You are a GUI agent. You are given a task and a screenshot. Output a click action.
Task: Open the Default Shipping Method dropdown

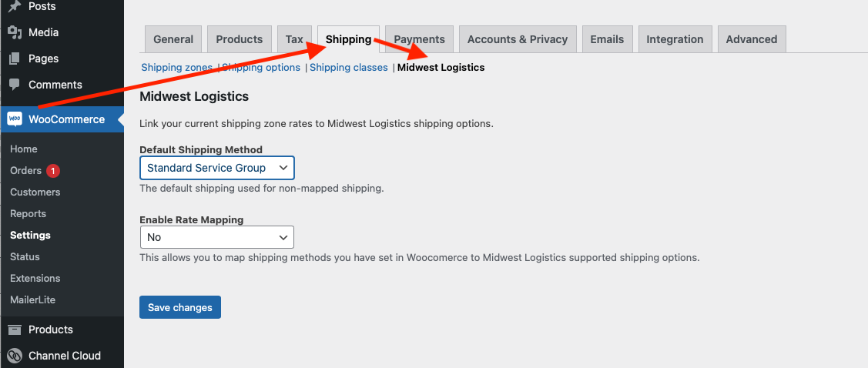[x=216, y=168]
